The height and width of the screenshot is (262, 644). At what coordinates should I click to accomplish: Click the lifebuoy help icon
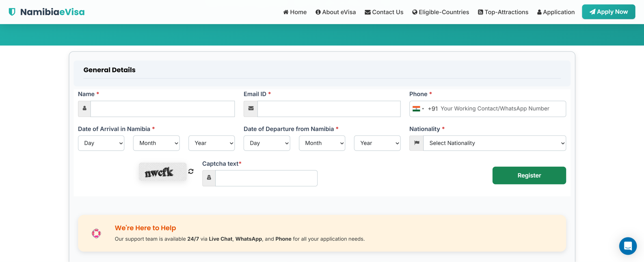[96, 233]
